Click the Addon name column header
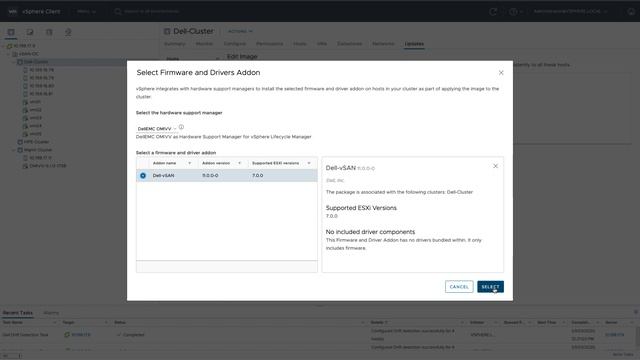 point(164,163)
